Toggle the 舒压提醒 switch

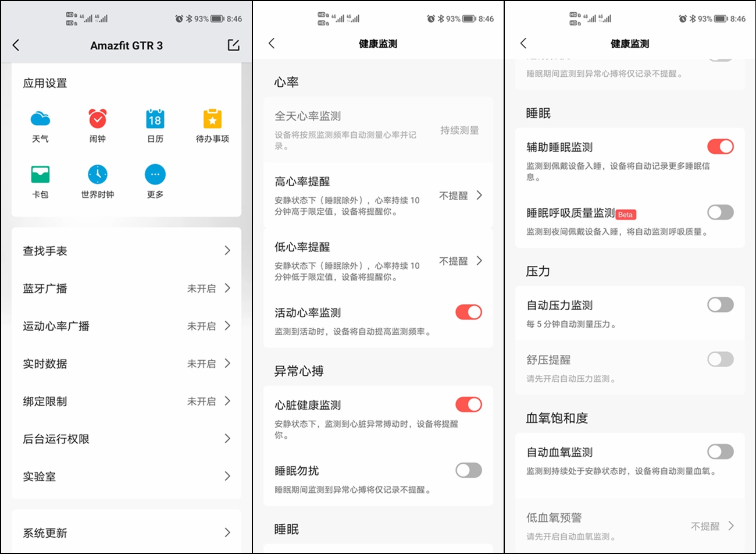721,359
